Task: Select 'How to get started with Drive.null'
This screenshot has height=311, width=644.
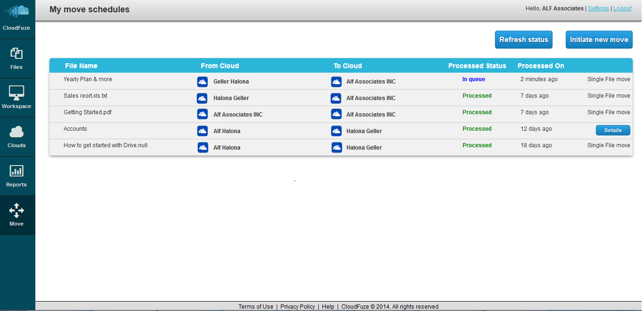Action: click(106, 145)
